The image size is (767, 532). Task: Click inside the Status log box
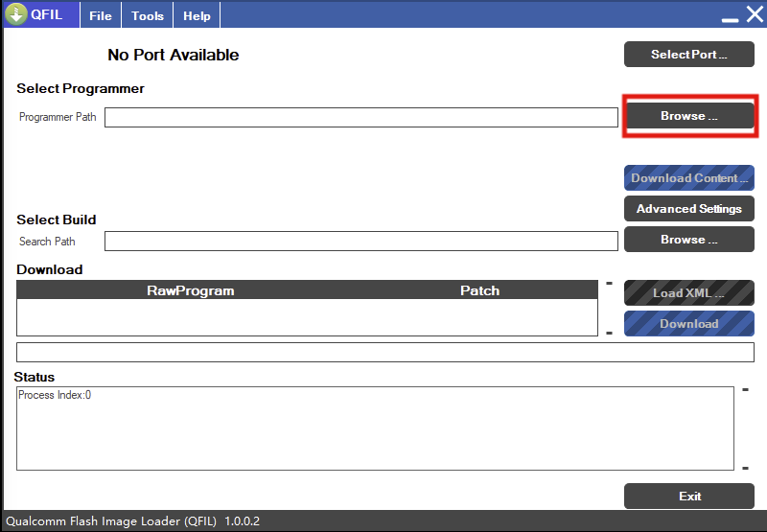tap(375, 428)
